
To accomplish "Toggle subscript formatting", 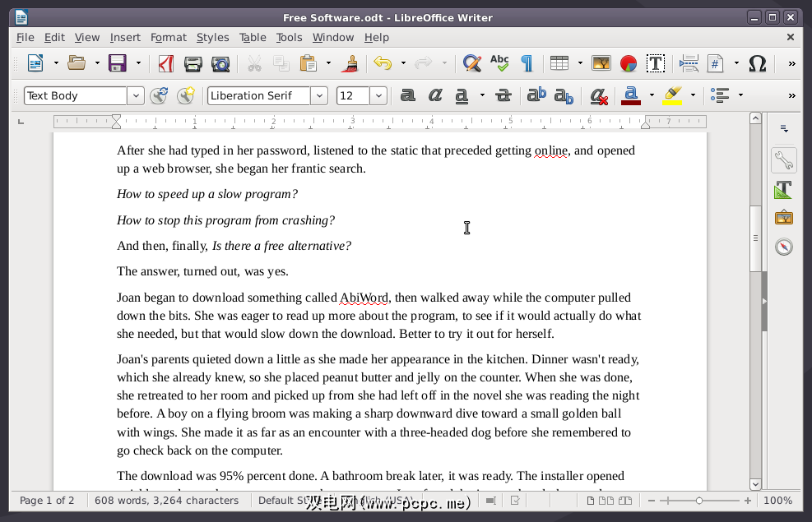I will point(564,95).
